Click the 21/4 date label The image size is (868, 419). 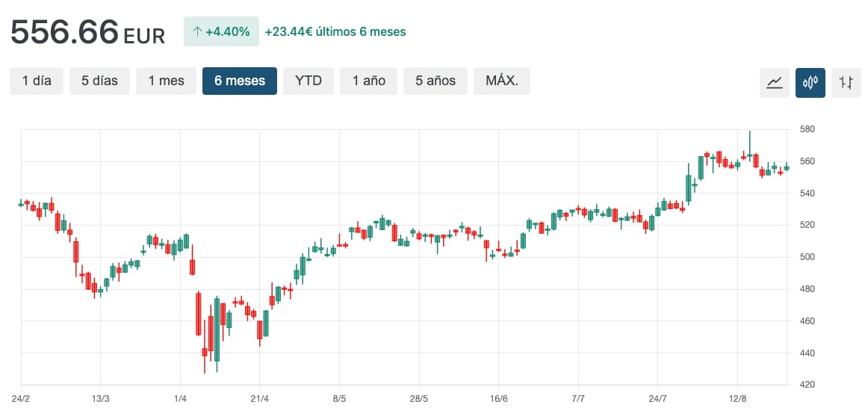(260, 399)
